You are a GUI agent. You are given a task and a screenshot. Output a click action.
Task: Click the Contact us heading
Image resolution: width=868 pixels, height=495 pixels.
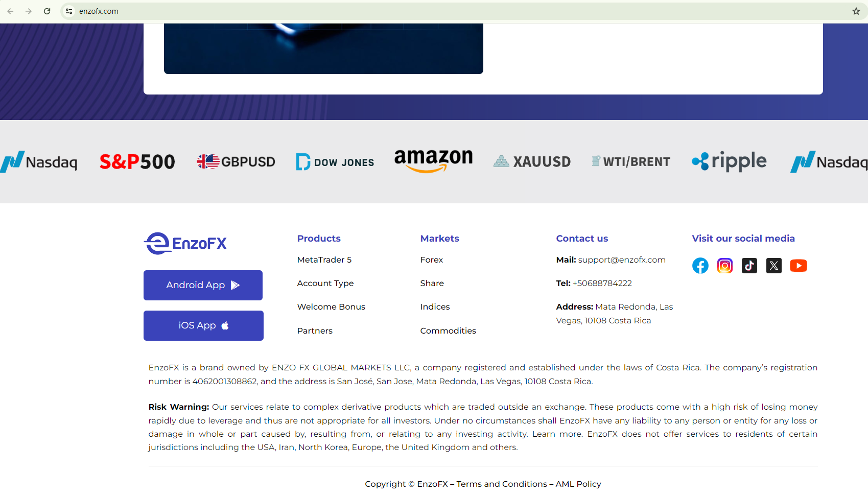pos(582,239)
